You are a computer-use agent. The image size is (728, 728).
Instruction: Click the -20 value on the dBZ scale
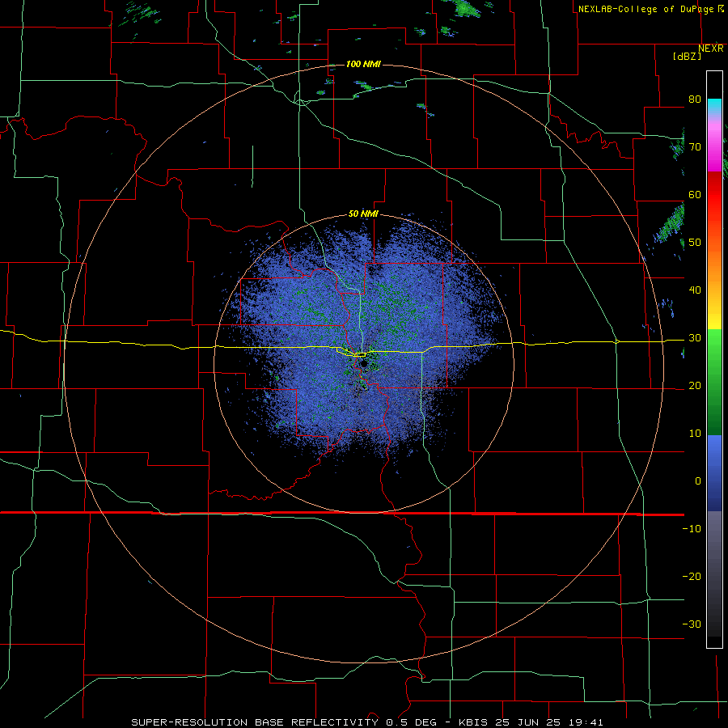pyautogui.click(x=692, y=576)
